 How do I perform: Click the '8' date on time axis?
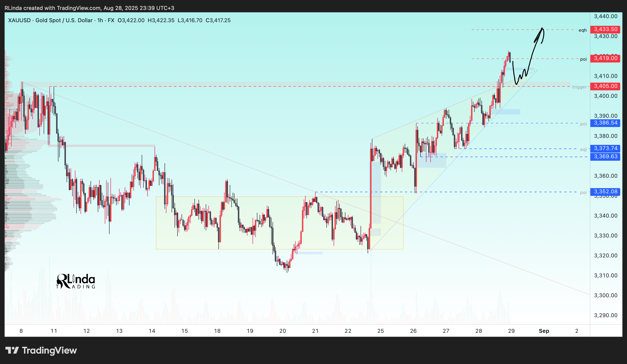tap(21, 331)
